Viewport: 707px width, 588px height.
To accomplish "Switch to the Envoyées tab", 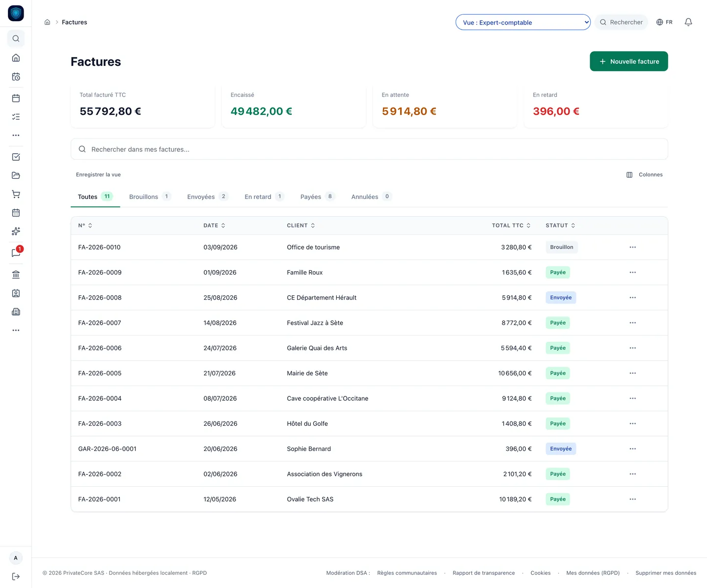I will pyautogui.click(x=208, y=196).
